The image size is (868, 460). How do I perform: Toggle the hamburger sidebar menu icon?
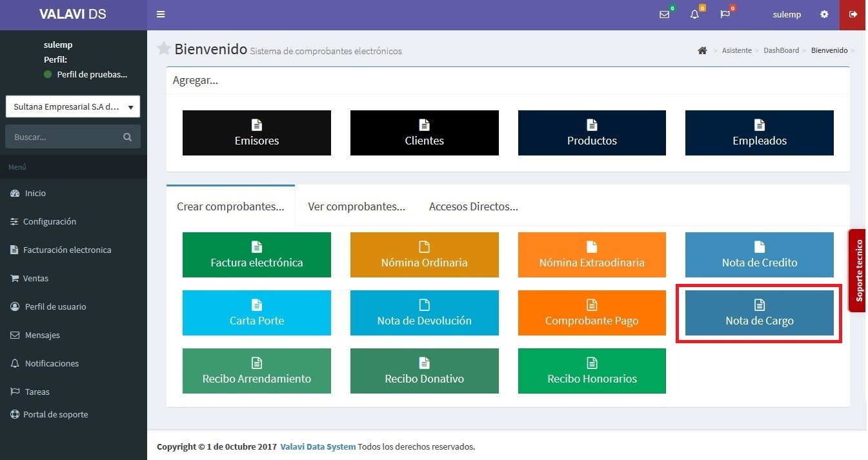coord(161,14)
